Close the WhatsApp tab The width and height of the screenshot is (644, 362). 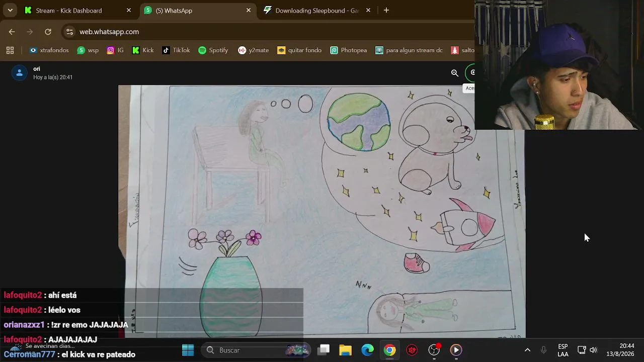[249, 10]
